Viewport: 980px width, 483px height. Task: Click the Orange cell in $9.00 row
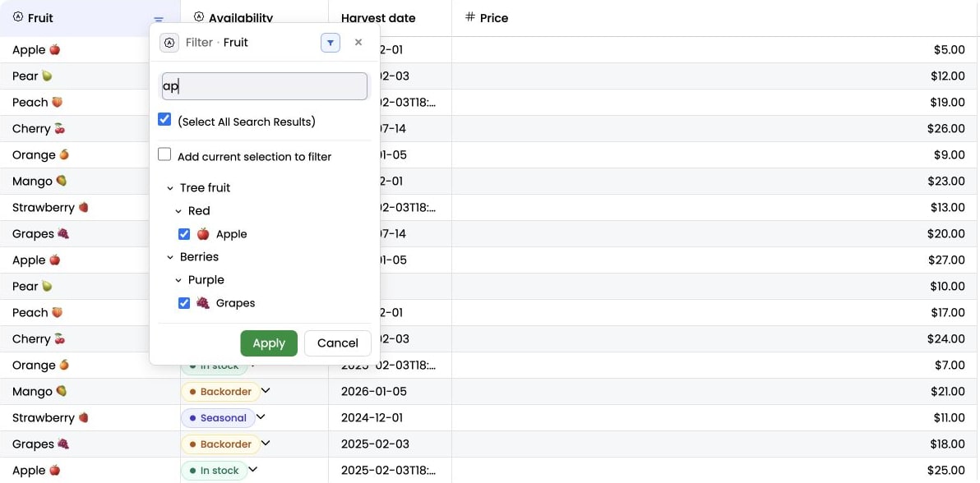pyautogui.click(x=90, y=154)
